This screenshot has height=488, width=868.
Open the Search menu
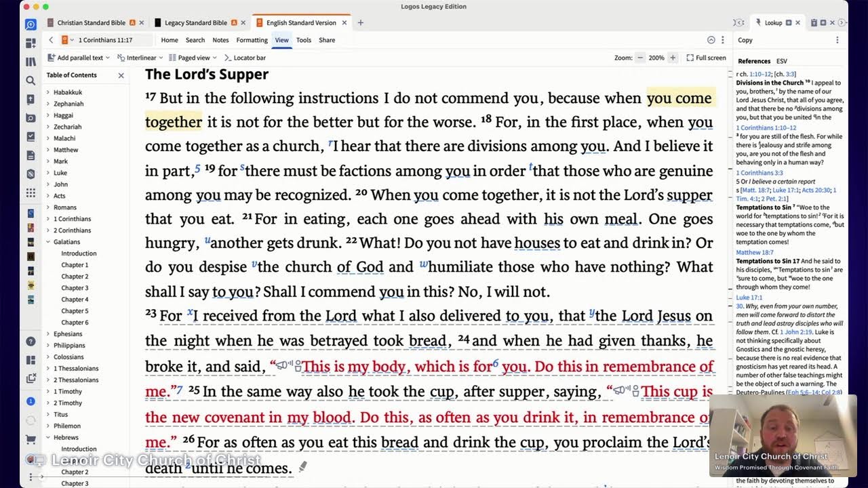pos(195,40)
